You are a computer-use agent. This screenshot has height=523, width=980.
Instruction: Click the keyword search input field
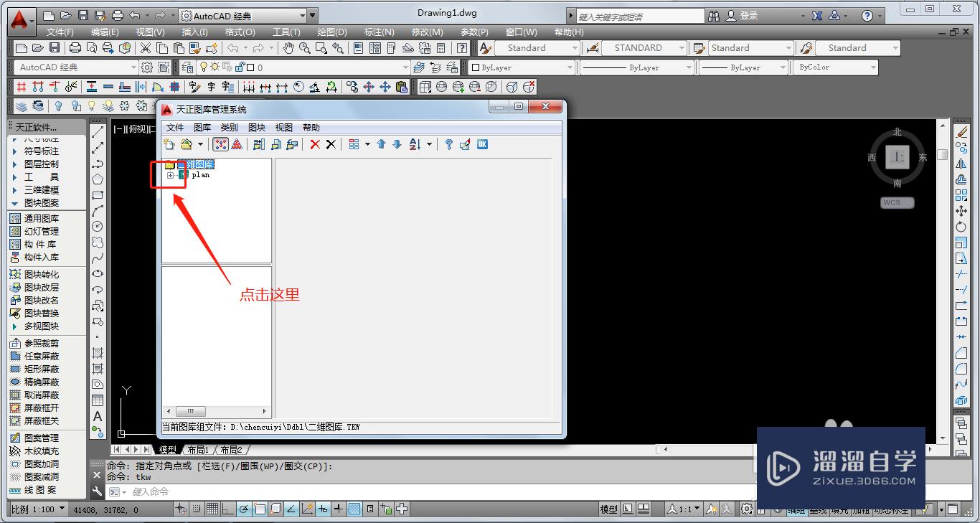tap(640, 16)
